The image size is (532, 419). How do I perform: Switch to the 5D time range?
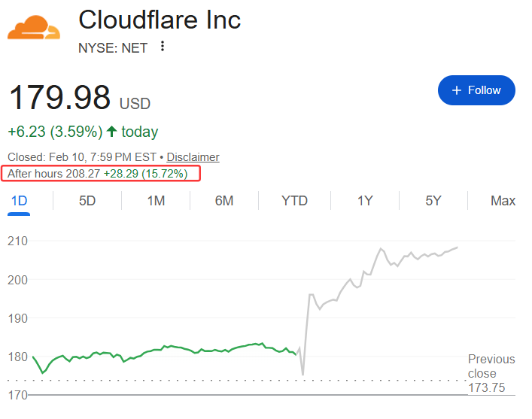tap(87, 201)
